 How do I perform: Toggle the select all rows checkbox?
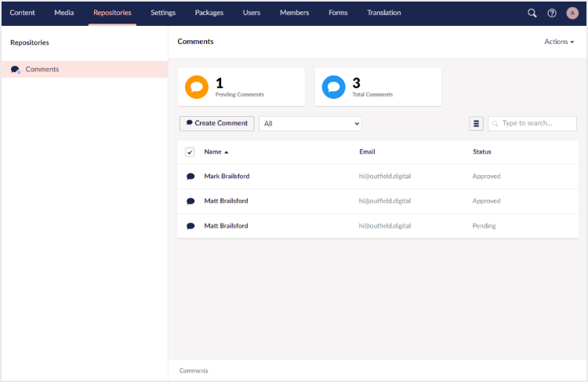coord(190,152)
